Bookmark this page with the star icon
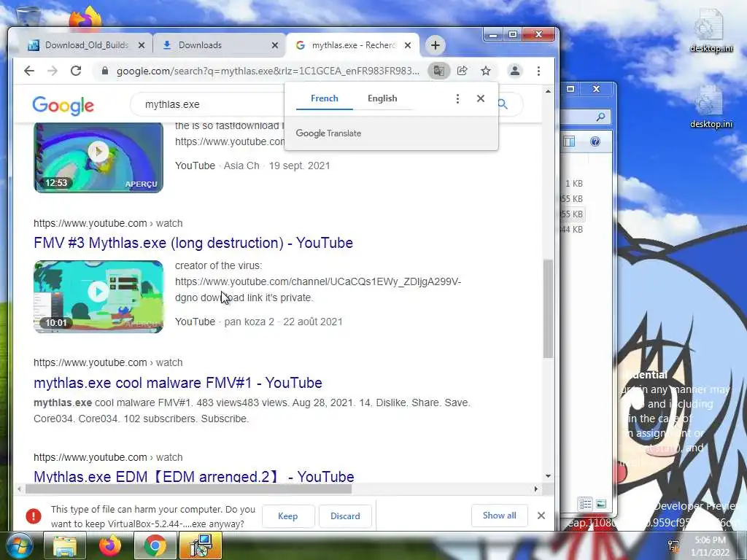747x560 pixels. [485, 71]
